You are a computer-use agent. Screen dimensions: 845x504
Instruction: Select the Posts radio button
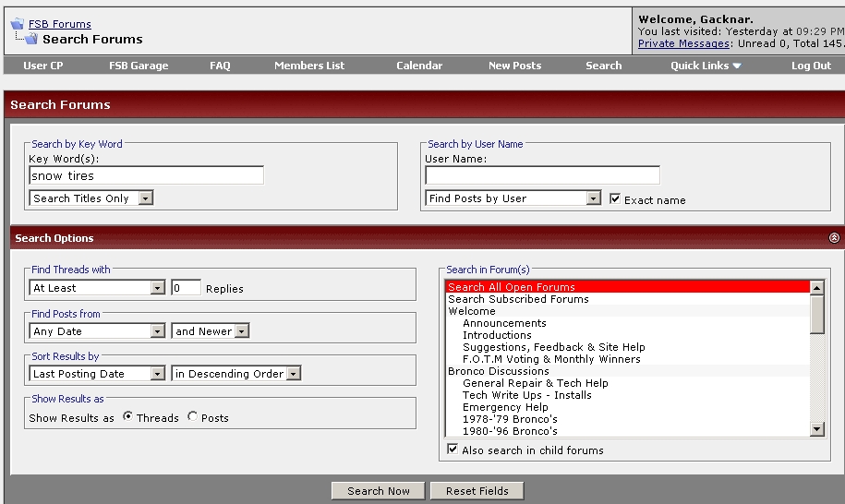click(x=192, y=416)
